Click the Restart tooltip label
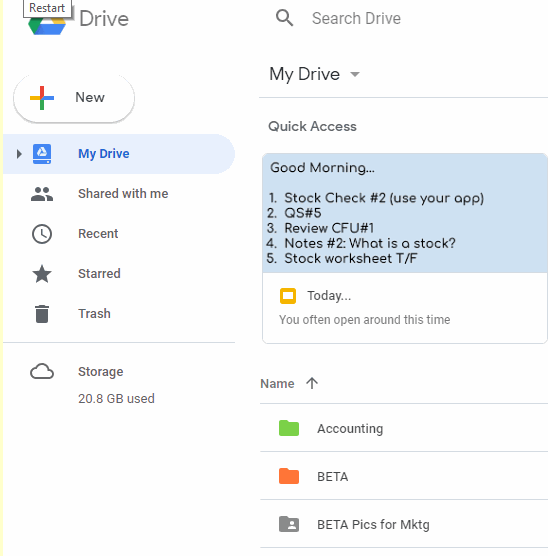This screenshot has width=548, height=556. 47,8
